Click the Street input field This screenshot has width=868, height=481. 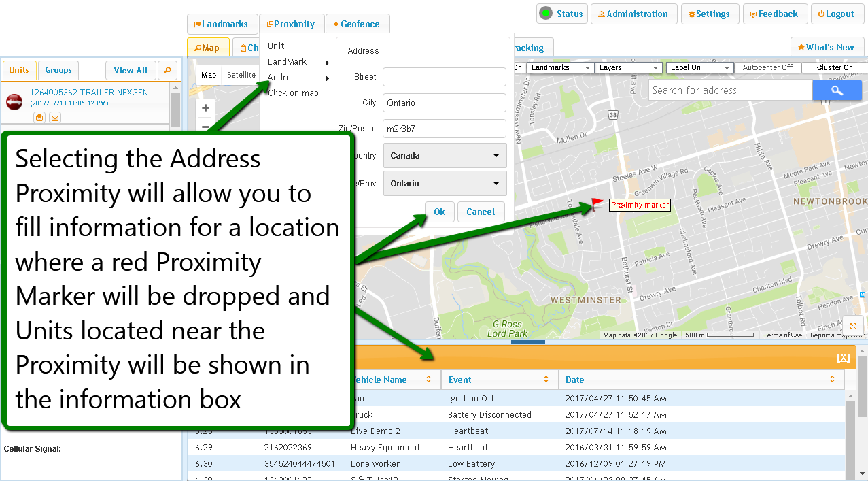pos(445,77)
